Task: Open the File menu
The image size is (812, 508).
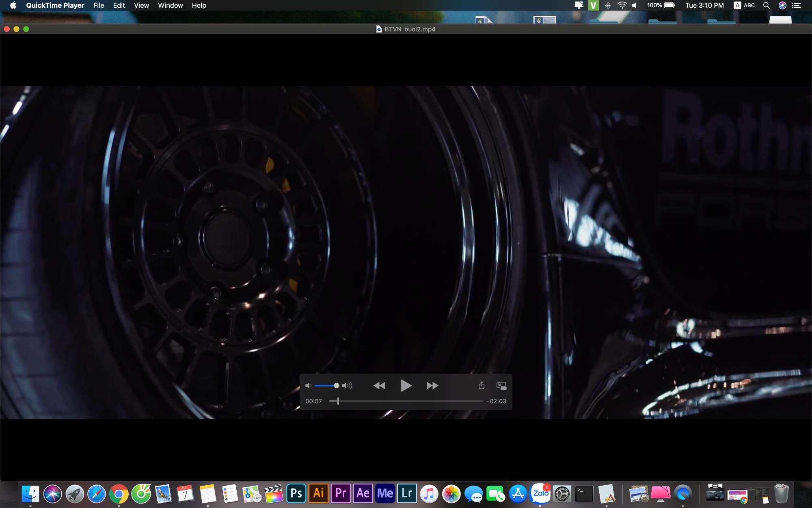Action: pos(99,5)
